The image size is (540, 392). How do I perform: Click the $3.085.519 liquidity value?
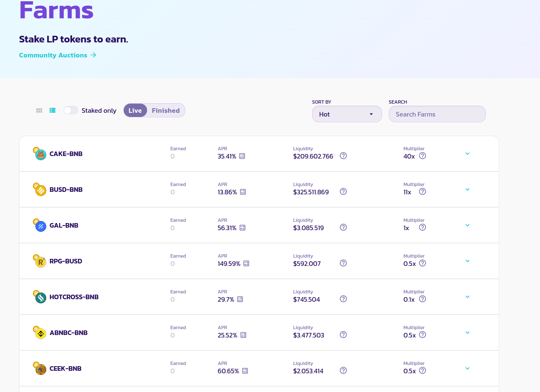308,228
